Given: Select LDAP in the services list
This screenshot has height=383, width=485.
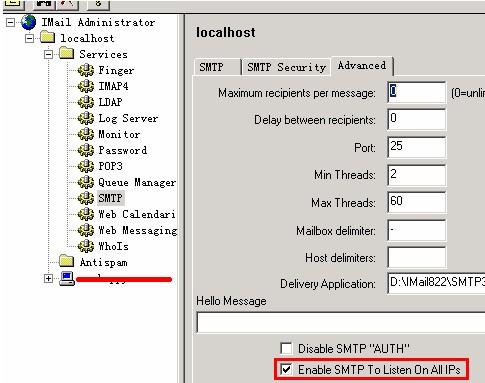Looking at the screenshot, I should pyautogui.click(x=110, y=102).
